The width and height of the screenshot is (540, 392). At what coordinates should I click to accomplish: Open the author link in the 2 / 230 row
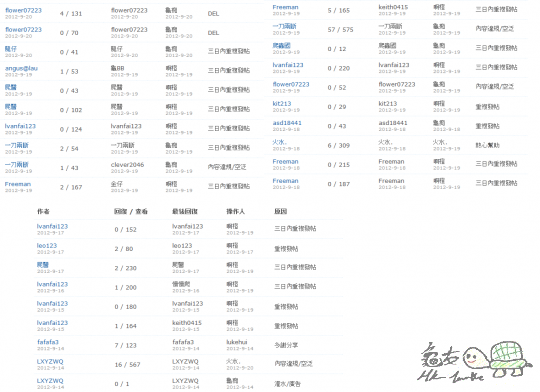43,265
